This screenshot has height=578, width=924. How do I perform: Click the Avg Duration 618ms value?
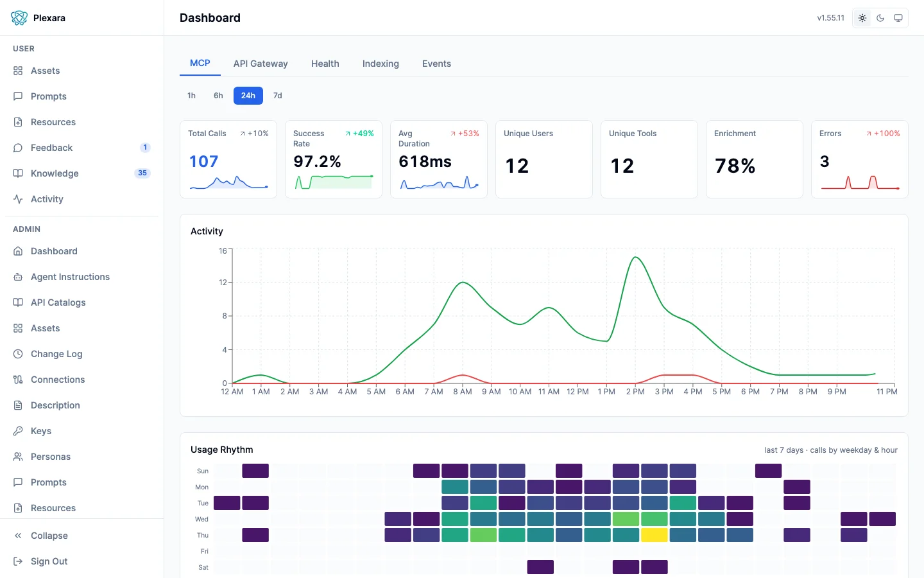click(425, 162)
